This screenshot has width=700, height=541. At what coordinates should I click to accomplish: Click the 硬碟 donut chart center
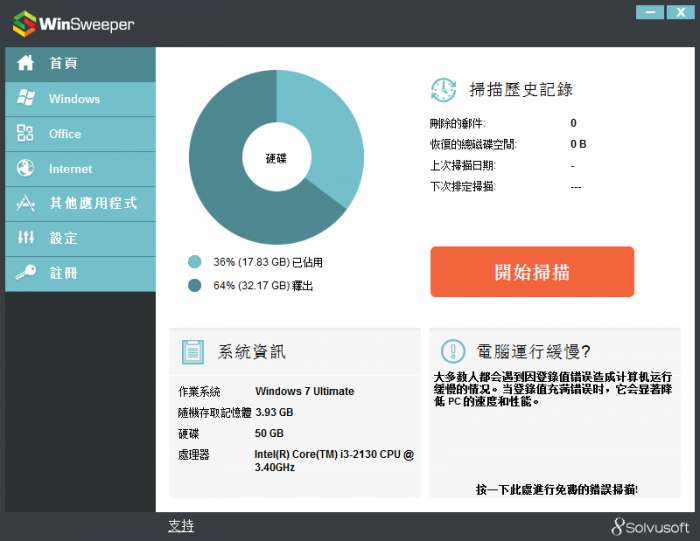(x=276, y=158)
